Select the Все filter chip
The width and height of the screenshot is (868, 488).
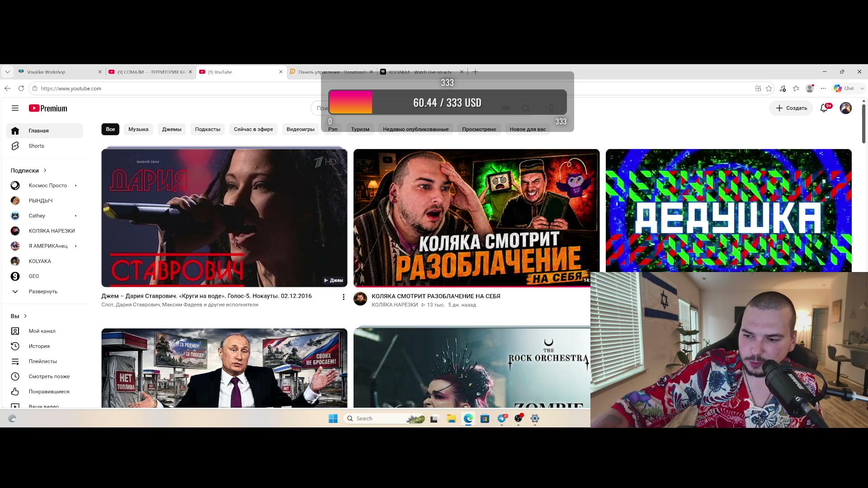tap(110, 129)
